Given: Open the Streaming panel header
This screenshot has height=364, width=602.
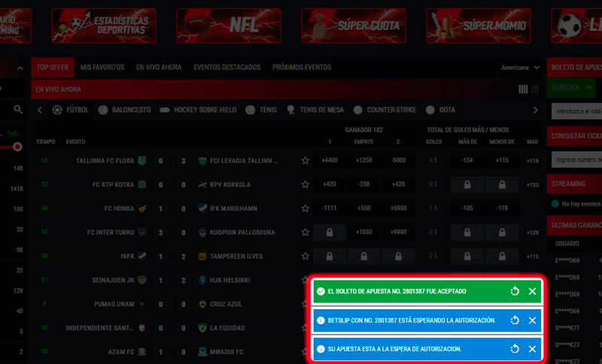Looking at the screenshot, I should point(574,184).
